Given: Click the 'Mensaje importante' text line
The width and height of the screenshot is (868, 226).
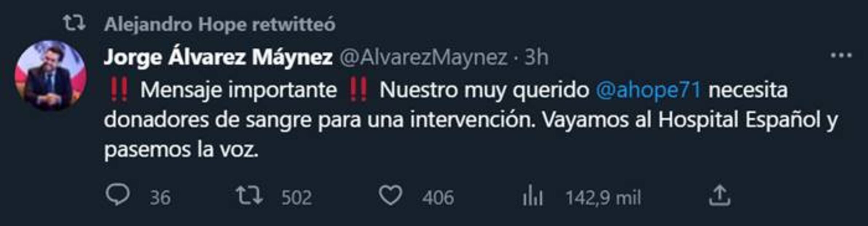Looking at the screenshot, I should [238, 90].
